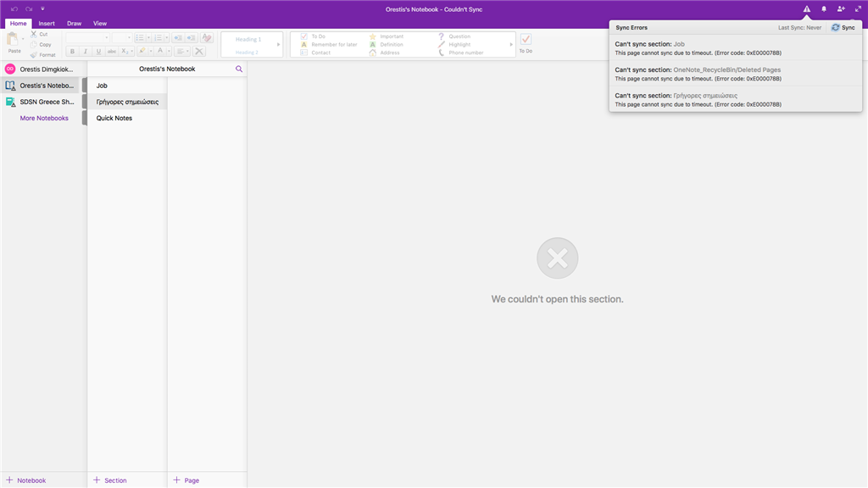
Task: Click the bulleted list icon
Action: point(140,37)
